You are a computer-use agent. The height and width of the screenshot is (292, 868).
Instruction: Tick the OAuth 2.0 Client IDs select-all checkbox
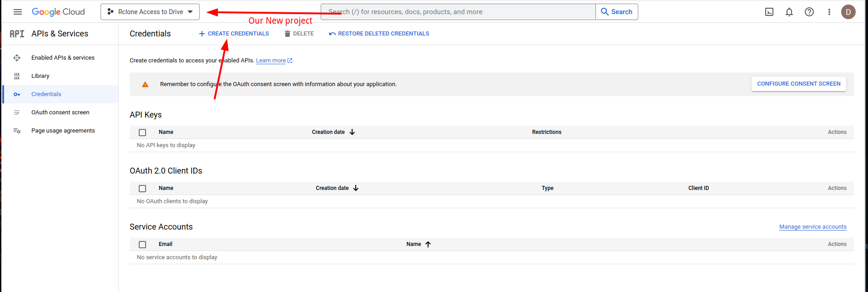(142, 189)
